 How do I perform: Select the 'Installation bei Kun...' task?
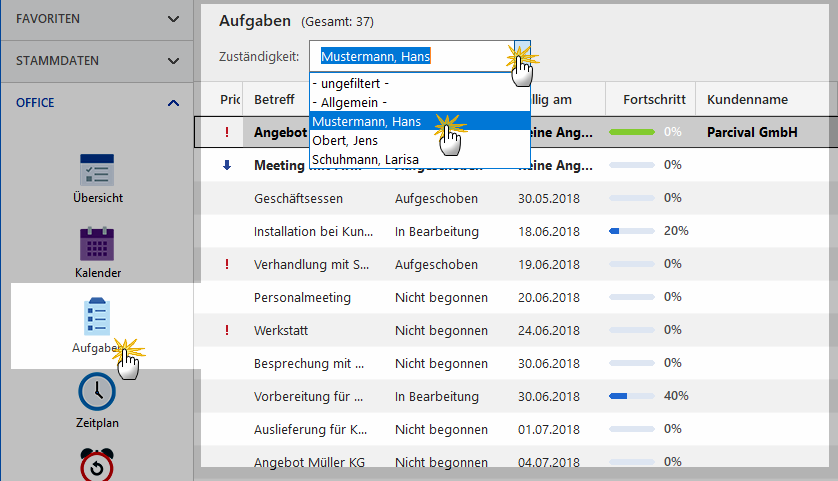pyautogui.click(x=313, y=231)
